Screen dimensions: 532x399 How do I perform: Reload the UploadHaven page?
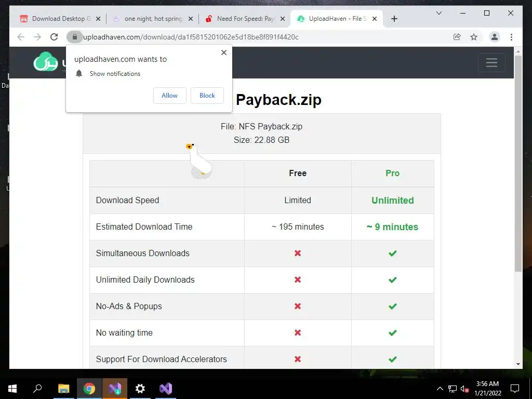click(54, 37)
